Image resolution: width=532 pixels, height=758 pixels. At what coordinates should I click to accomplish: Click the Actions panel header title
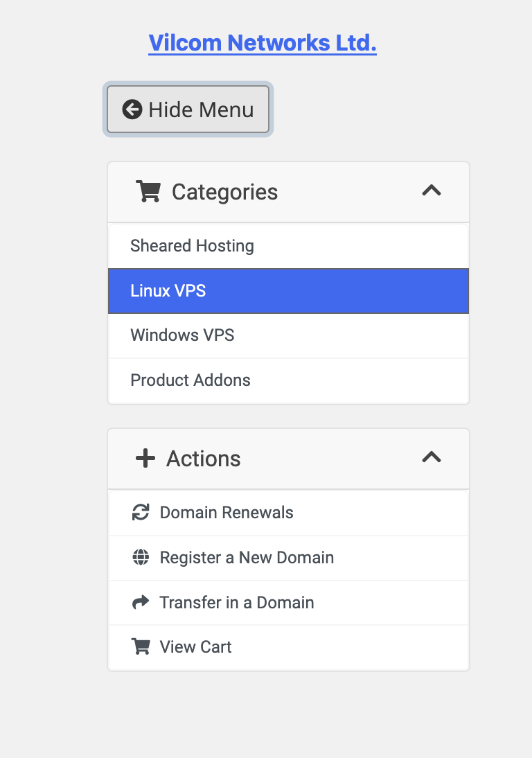(204, 459)
